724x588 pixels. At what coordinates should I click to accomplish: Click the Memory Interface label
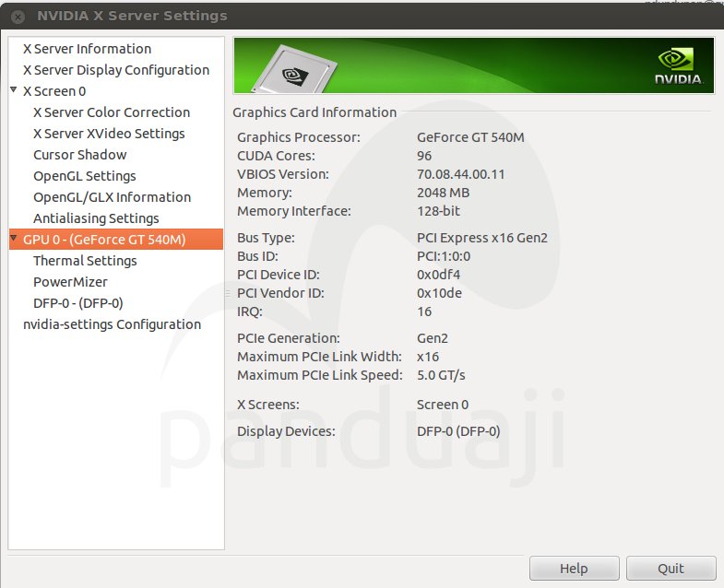point(294,211)
